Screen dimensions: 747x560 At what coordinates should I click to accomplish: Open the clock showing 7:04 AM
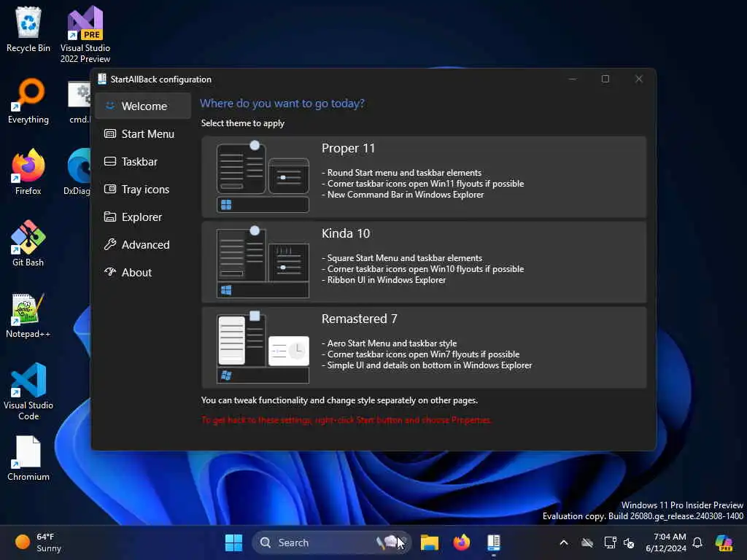click(x=666, y=542)
